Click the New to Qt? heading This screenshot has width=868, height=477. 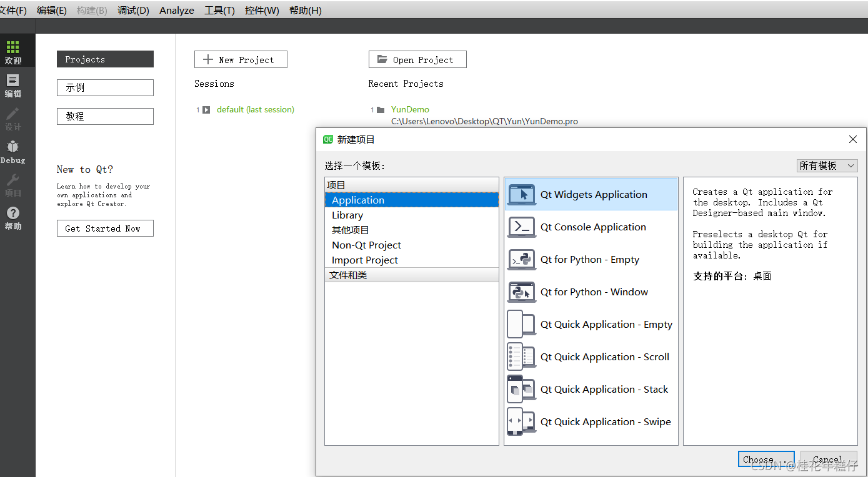(x=85, y=170)
